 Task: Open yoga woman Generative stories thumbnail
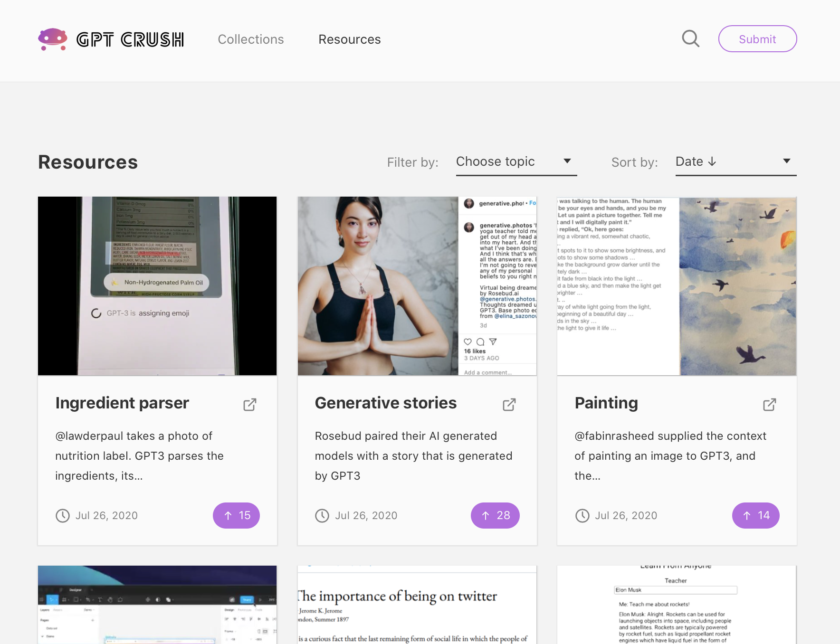[x=417, y=286]
